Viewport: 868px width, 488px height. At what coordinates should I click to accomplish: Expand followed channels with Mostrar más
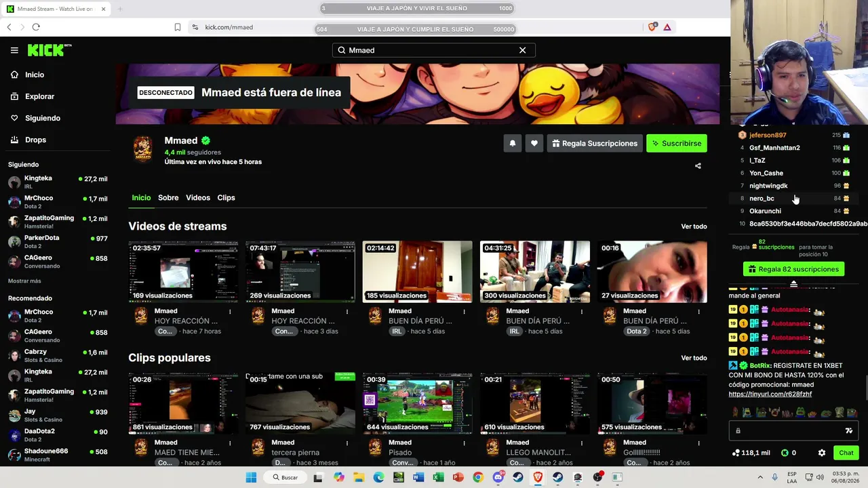pos(24,281)
